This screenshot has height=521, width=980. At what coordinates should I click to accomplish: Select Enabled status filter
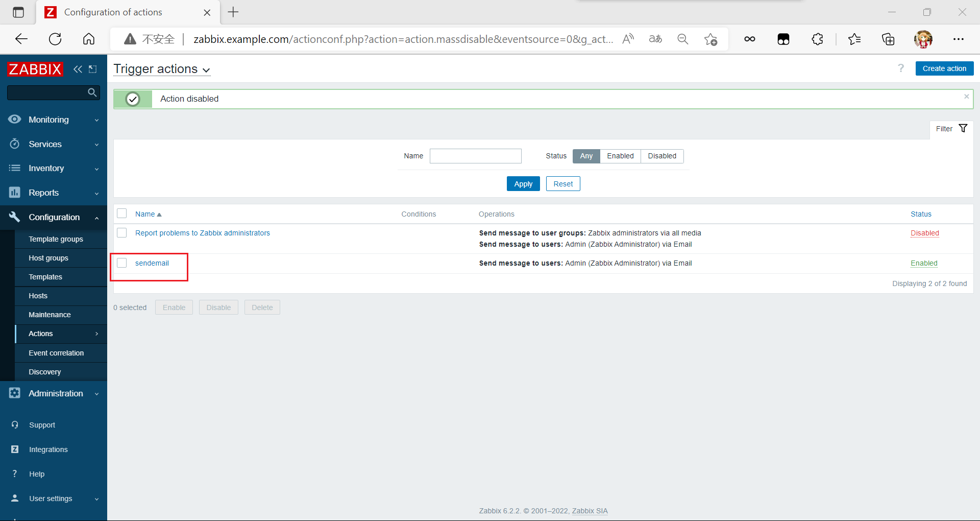pyautogui.click(x=620, y=156)
